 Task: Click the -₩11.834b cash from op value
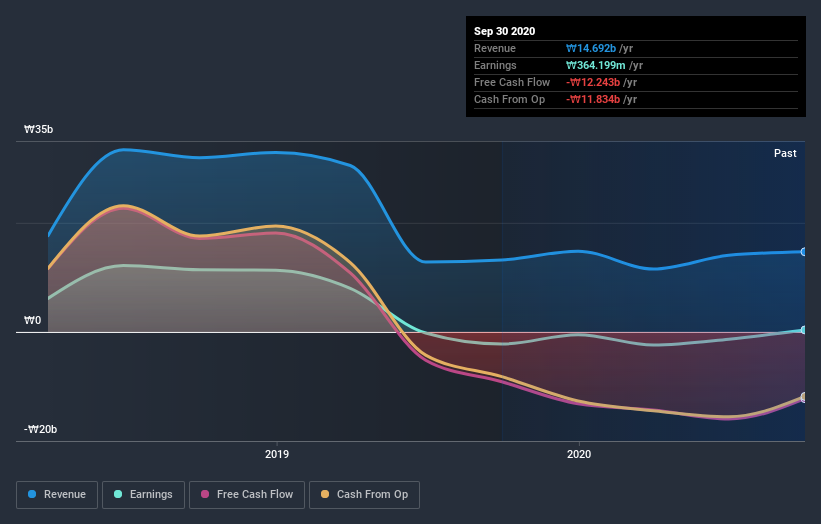[593, 99]
